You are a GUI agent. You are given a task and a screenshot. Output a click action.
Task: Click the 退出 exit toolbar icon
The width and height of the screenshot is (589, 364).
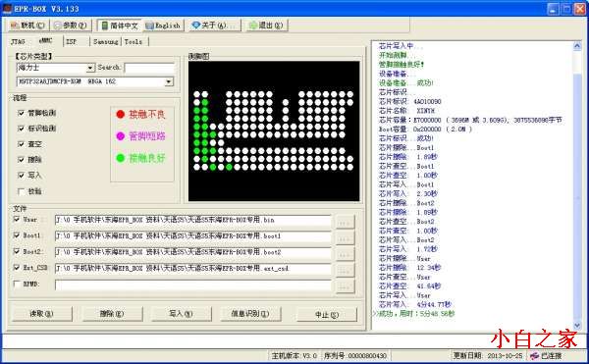(x=253, y=26)
